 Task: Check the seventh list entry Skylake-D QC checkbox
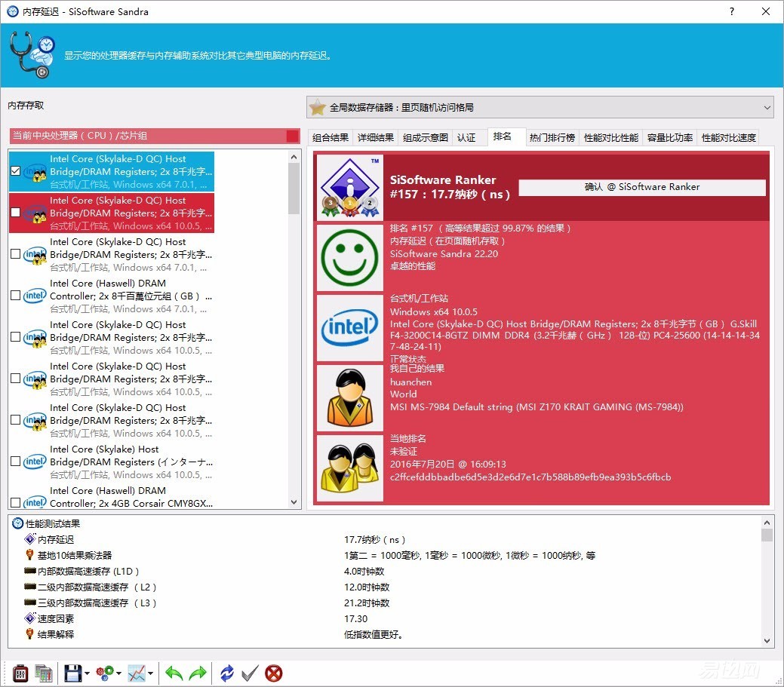pyautogui.click(x=16, y=420)
